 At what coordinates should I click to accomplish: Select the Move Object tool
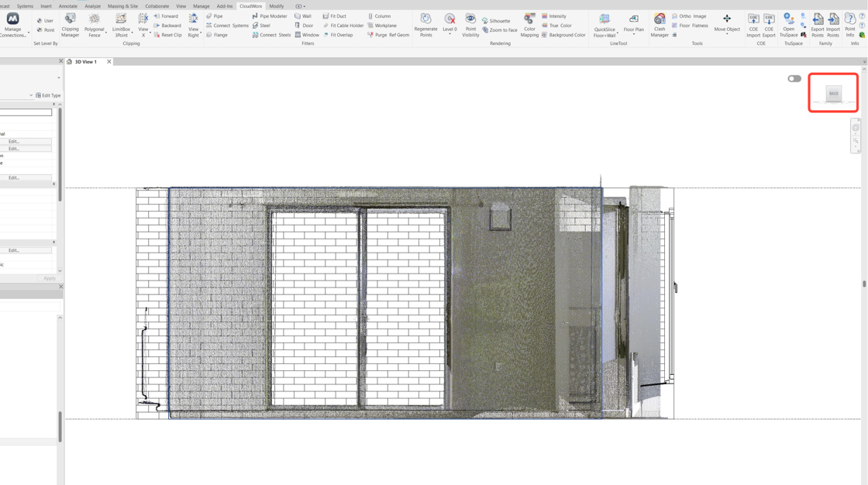727,23
